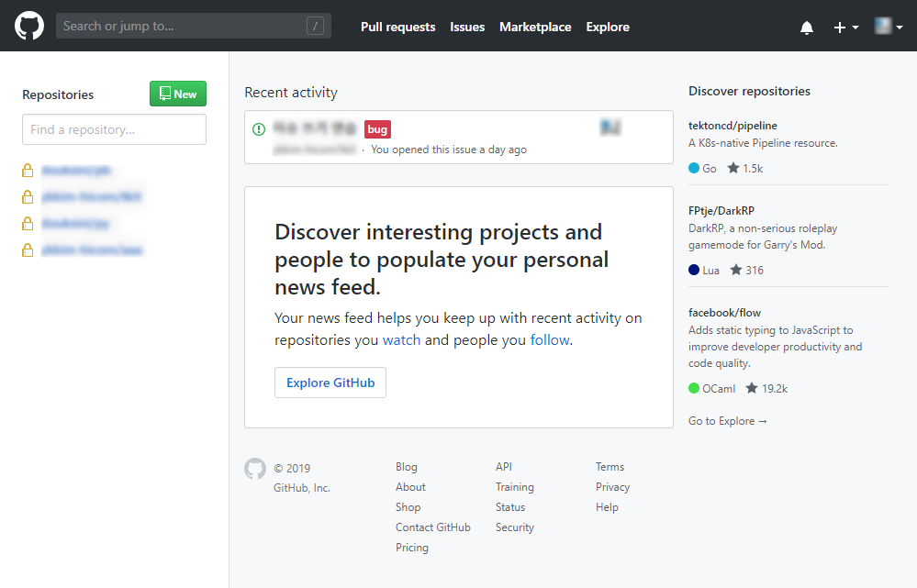Click the open issue icon in Recent activity
The height and width of the screenshot is (588, 917).
coord(259,129)
